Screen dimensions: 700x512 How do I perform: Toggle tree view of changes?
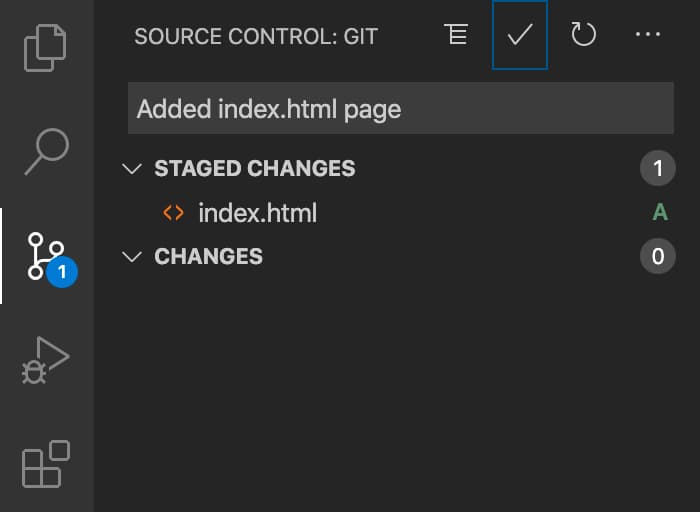tap(456, 34)
